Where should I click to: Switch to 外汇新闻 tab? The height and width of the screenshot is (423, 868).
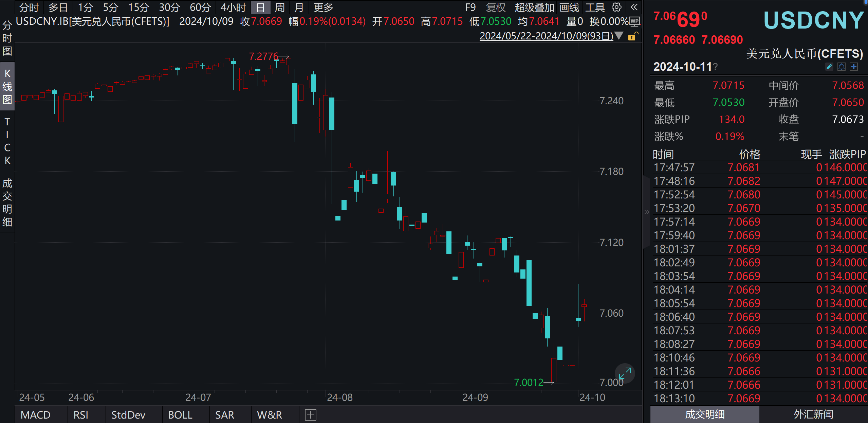click(813, 414)
